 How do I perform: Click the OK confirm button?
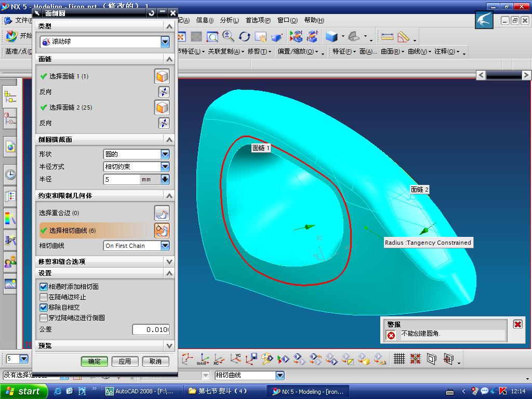pos(94,362)
